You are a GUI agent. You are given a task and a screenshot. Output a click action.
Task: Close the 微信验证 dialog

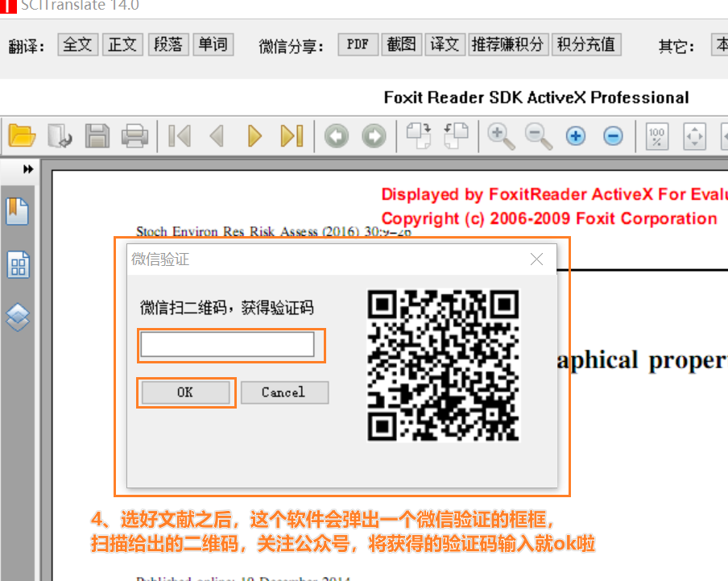536,259
